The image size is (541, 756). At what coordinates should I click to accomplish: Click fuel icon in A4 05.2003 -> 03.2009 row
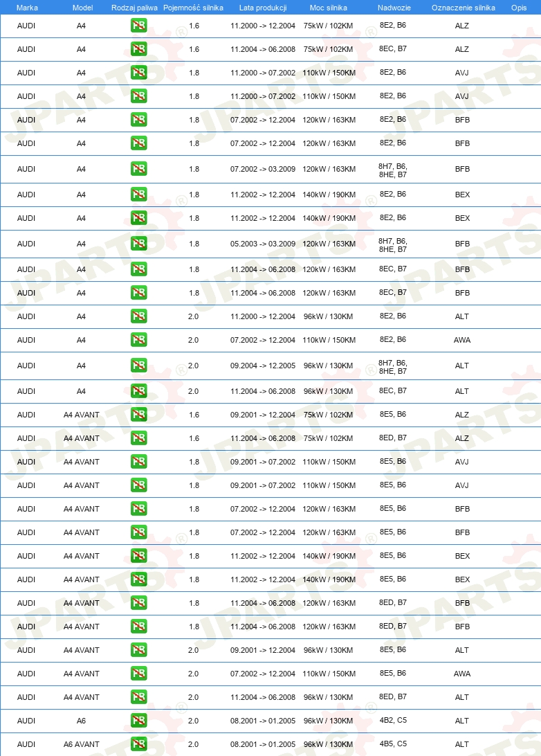coord(139,244)
